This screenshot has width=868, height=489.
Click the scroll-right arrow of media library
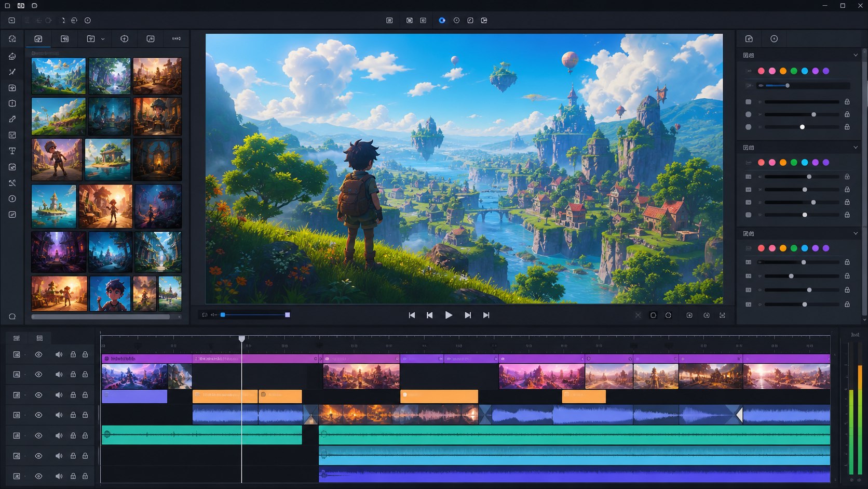[180, 316]
